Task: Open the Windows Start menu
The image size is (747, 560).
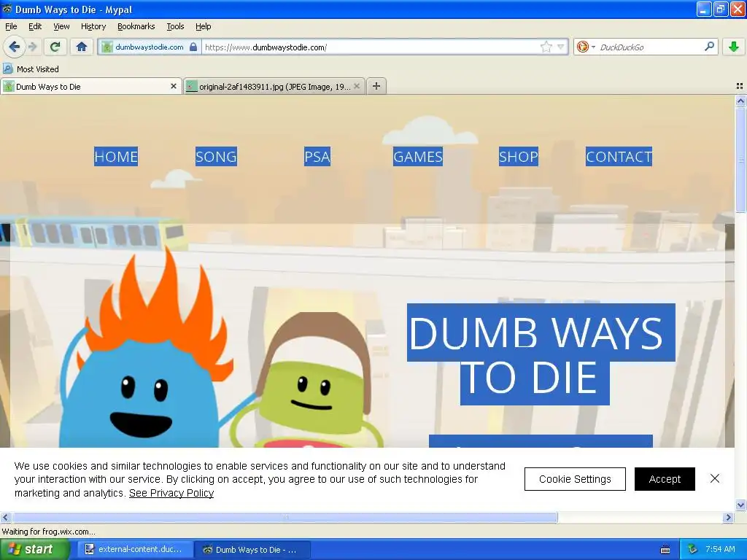Action: coord(34,549)
